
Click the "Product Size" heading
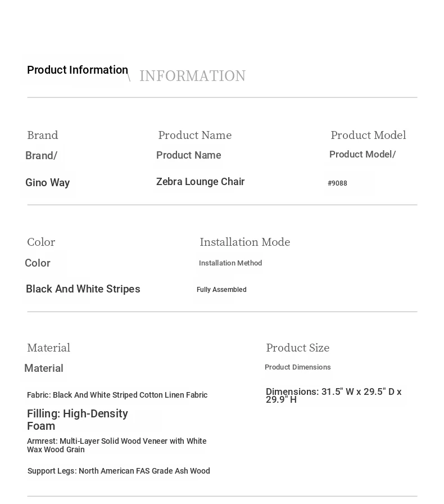coord(297,348)
